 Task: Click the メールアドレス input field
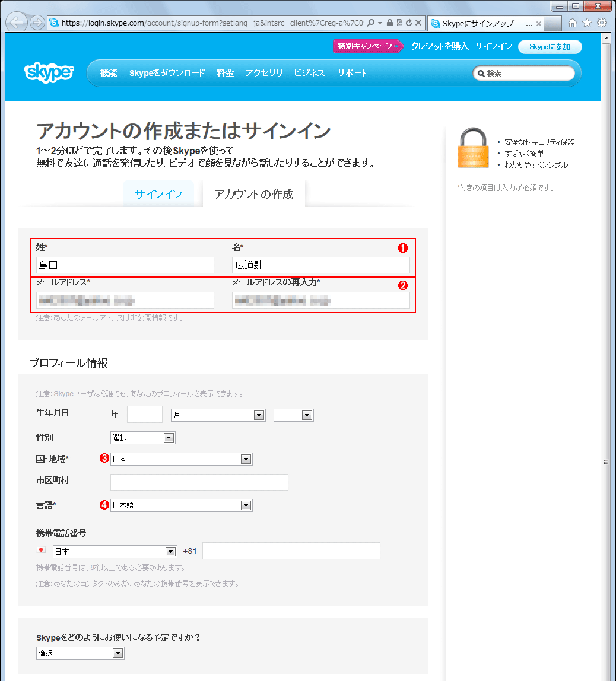point(125,301)
